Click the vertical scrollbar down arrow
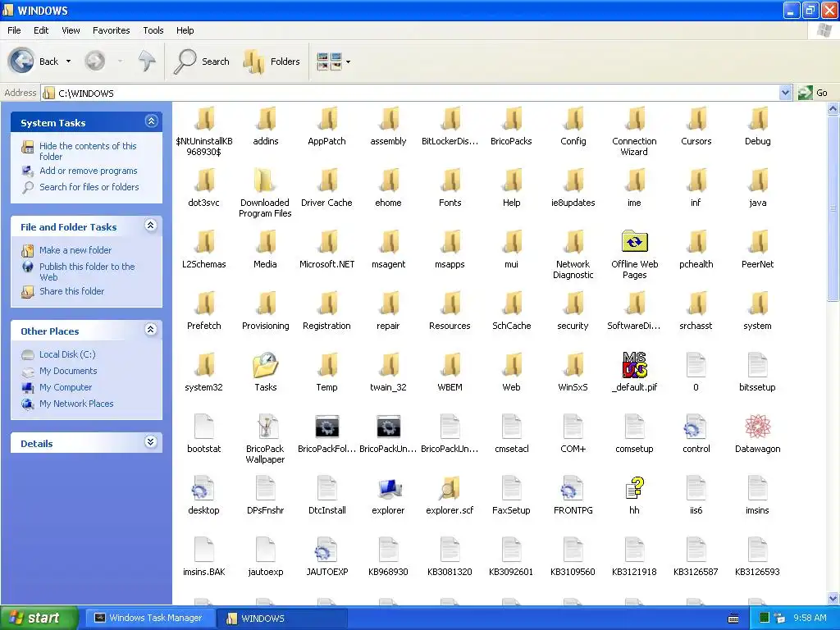This screenshot has height=630, width=840. pos(833,598)
